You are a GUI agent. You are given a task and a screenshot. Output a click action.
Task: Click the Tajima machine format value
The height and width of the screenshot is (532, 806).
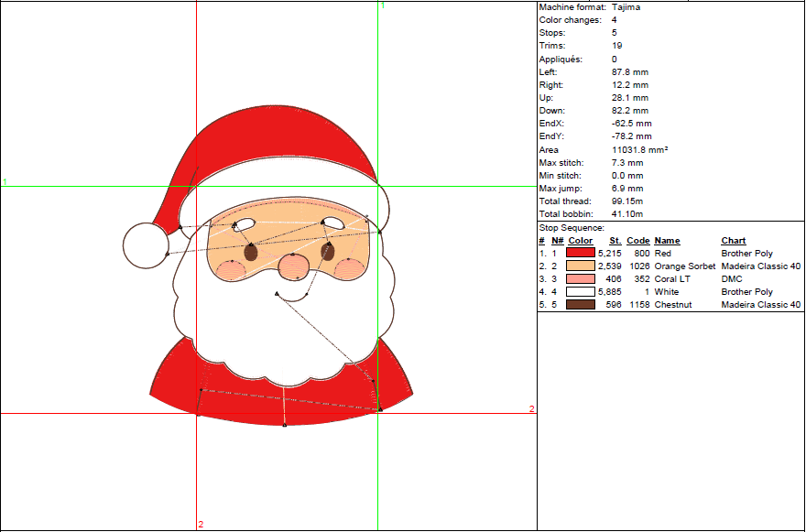click(627, 7)
